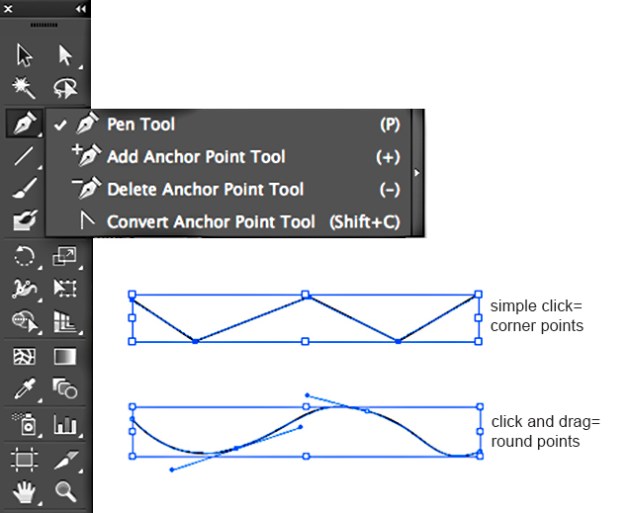Collapse the toolbar with the double arrows
Screen dimensions: 630x513
coord(81,9)
